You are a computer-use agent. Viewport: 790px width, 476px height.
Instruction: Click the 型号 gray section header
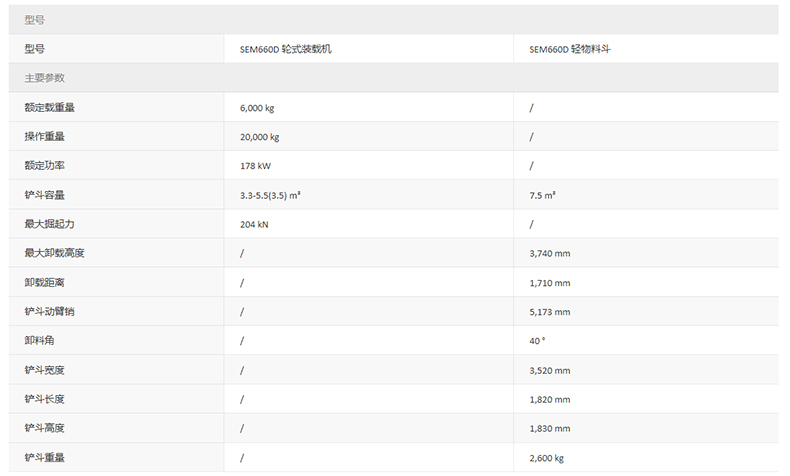click(x=34, y=19)
